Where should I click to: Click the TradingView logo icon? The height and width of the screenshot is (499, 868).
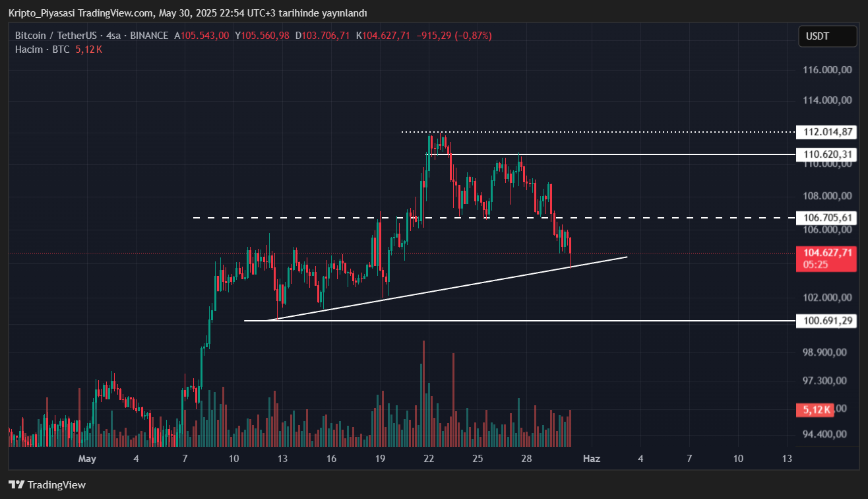click(16, 485)
